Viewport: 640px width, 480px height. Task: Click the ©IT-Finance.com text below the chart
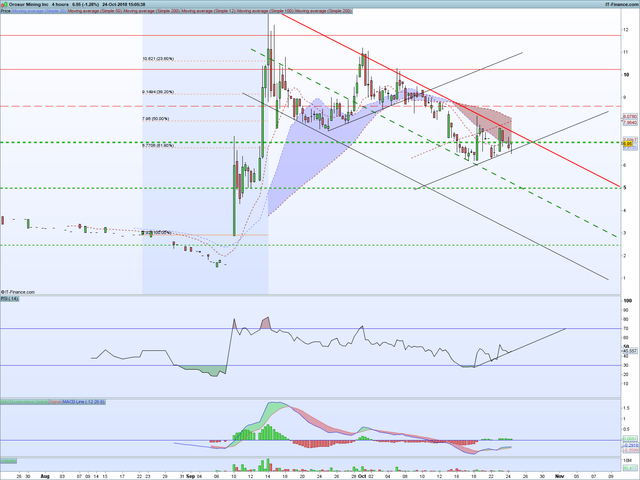(18, 292)
